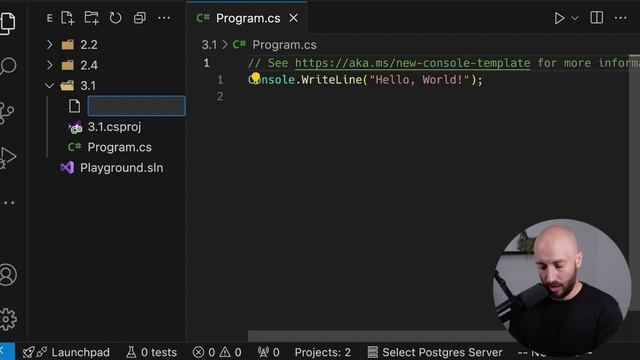Image resolution: width=640 pixels, height=360 pixels.
Task: Click the C# icon on Program.cs tab
Action: click(x=203, y=18)
